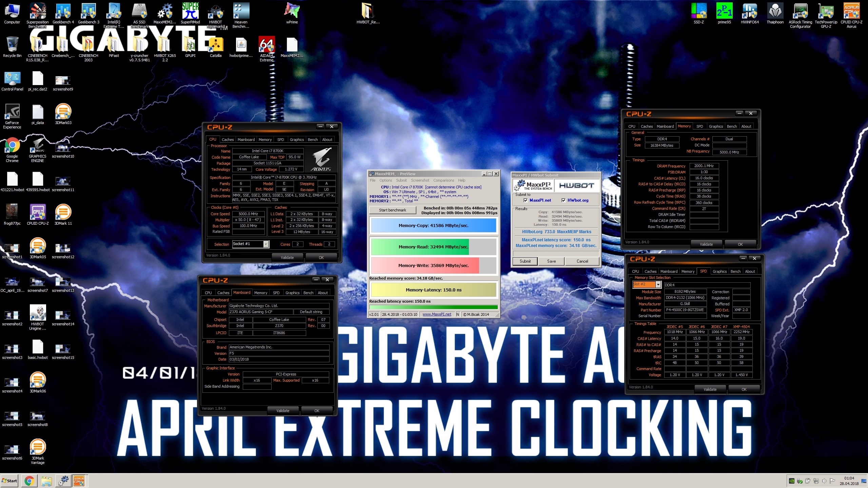Open the Windows Explorer taskbar icon
The image size is (868, 488).
(46, 481)
